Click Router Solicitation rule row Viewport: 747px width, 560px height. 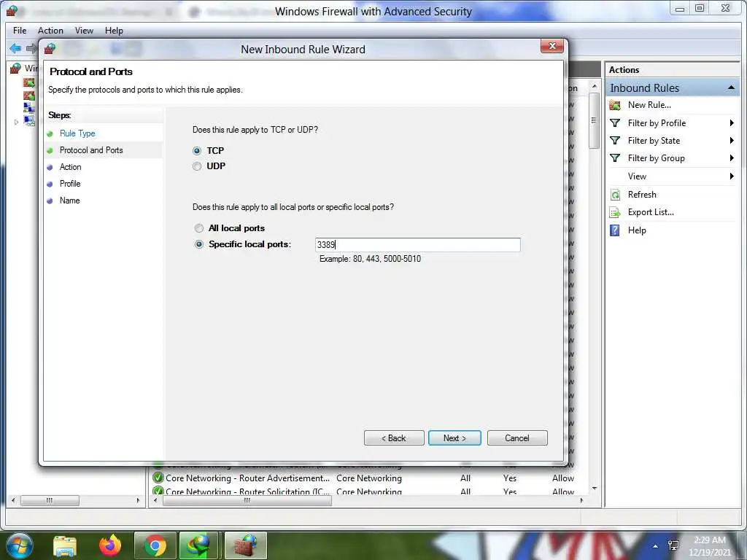point(365,491)
